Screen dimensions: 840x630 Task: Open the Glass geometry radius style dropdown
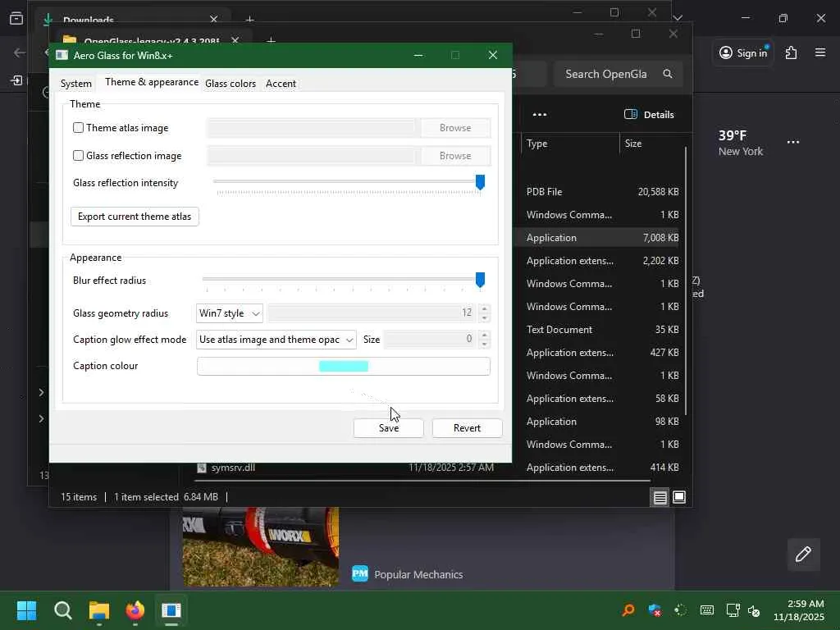tap(230, 313)
